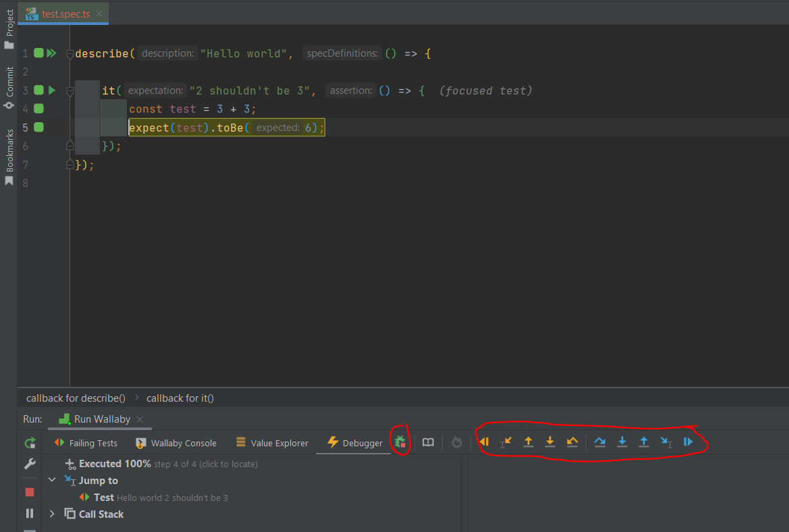The height and width of the screenshot is (532, 789).
Task: Click the 'specDefinitions:' inlay hint
Action: coord(342,53)
